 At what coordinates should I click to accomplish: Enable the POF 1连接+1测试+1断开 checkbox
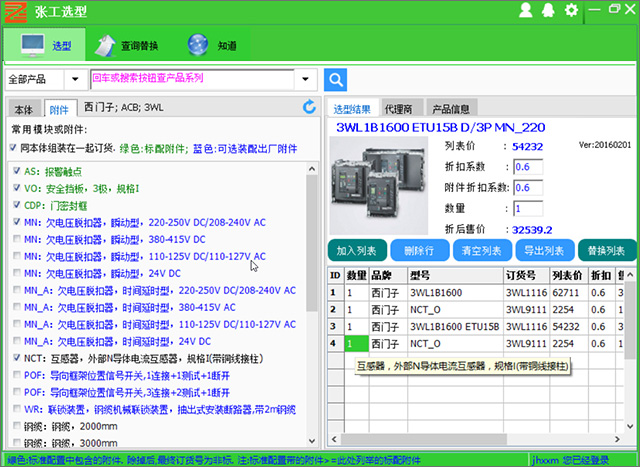pyautogui.click(x=17, y=375)
